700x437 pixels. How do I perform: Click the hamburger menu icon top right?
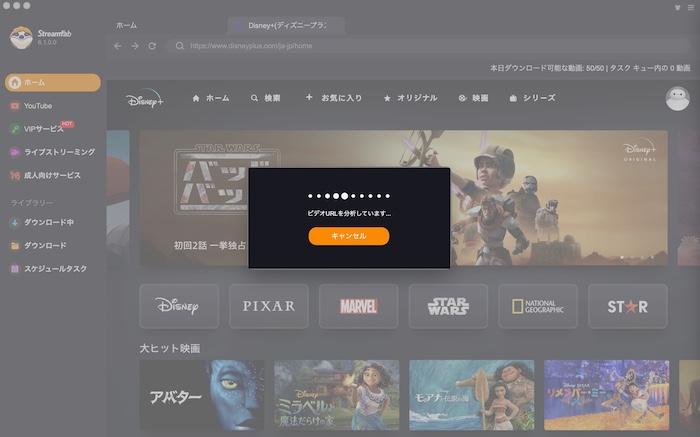pos(691,8)
